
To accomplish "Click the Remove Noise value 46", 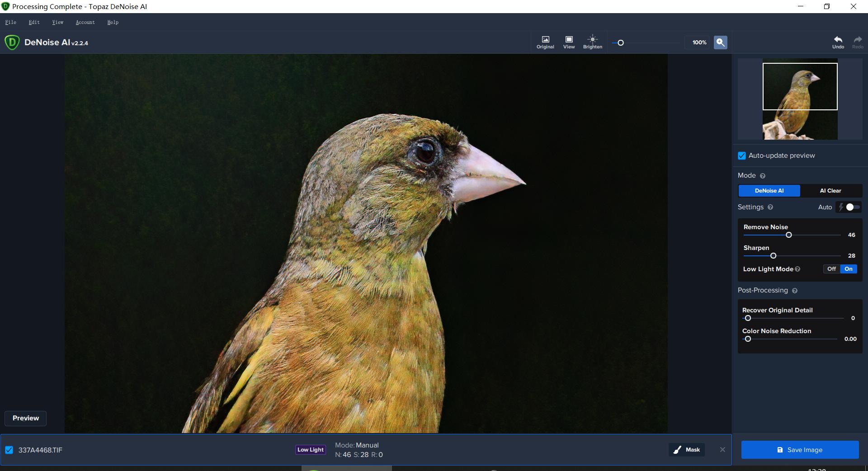I will point(852,235).
